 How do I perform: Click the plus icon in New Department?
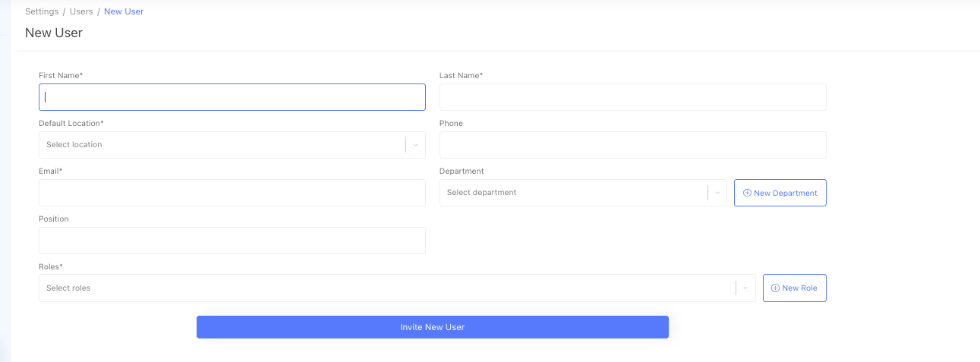[x=747, y=193]
